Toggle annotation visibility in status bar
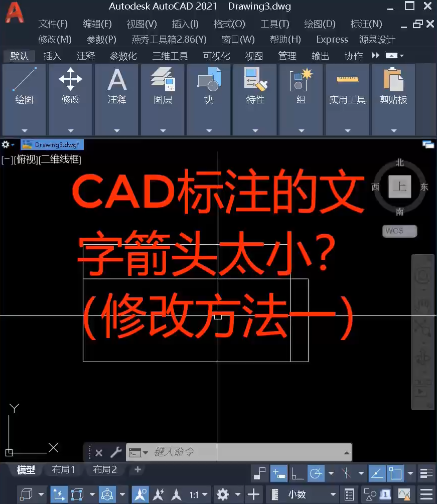This screenshot has width=437, height=504. [140, 494]
